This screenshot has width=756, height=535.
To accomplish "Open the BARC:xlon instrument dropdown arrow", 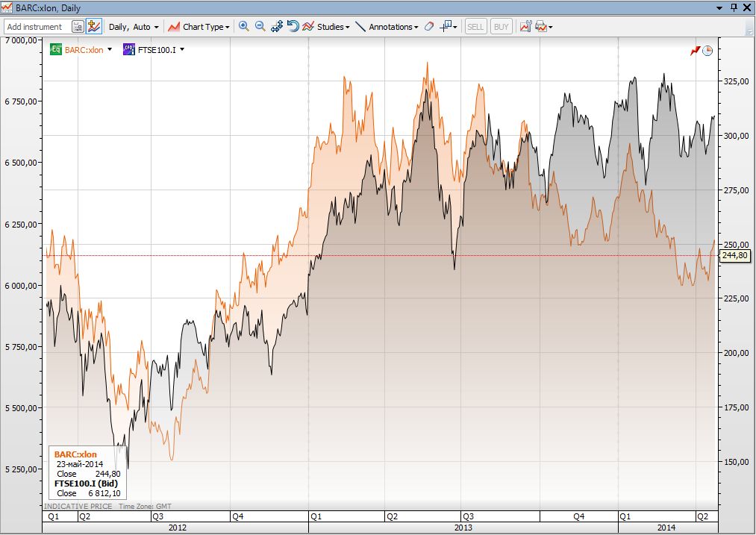I will click(110, 49).
